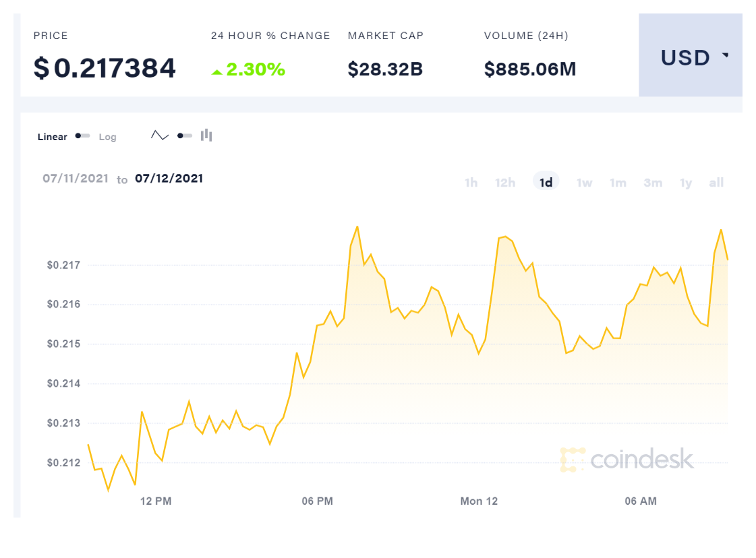The width and height of the screenshot is (756, 558).
Task: Open the USD currency dropdown
Action: coord(690,58)
